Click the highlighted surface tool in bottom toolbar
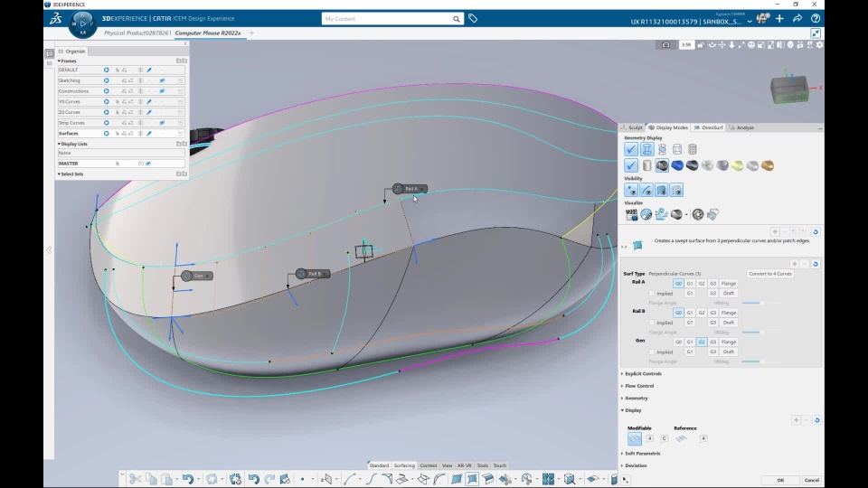This screenshot has height=488, width=868. click(x=472, y=479)
